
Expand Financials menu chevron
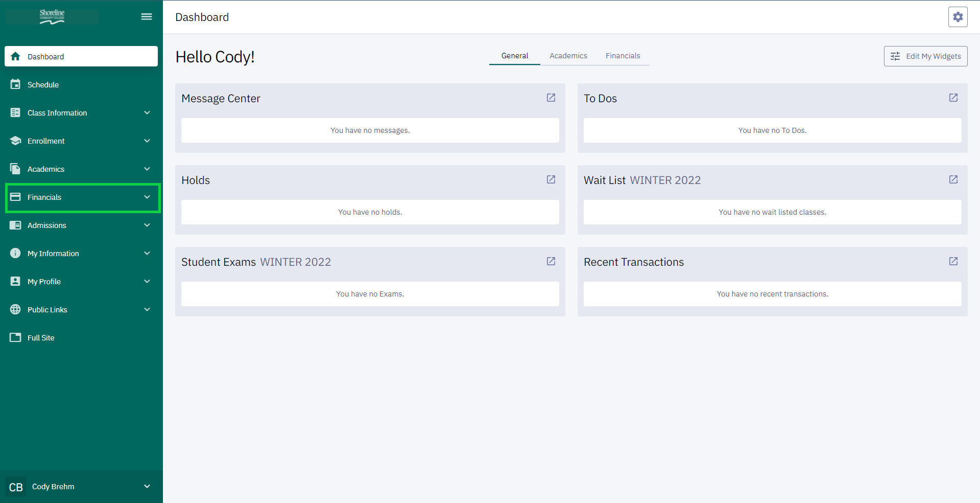[147, 197]
